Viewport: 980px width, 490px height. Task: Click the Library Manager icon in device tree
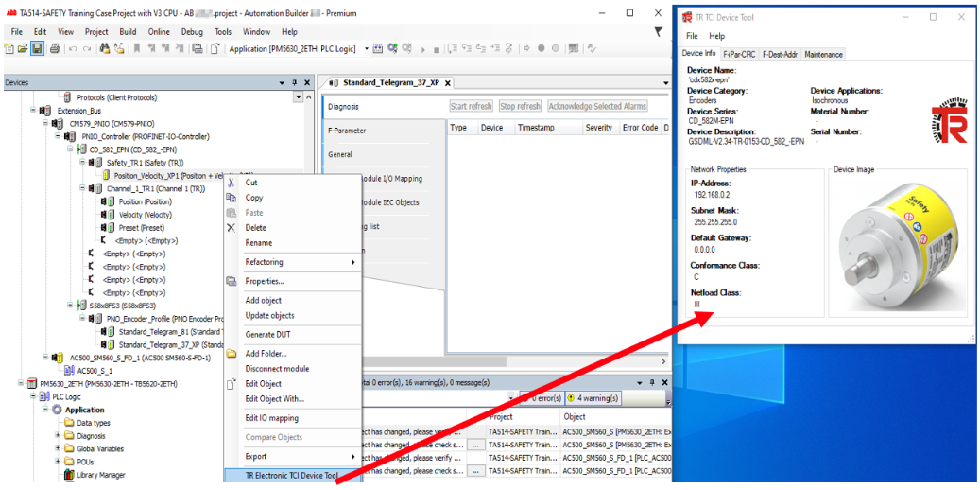pyautogui.click(x=69, y=475)
